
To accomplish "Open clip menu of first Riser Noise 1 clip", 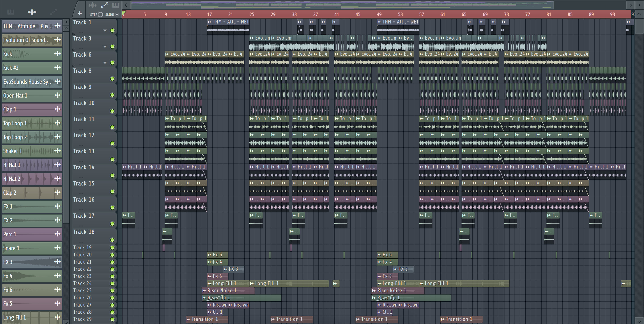I will coord(204,290).
